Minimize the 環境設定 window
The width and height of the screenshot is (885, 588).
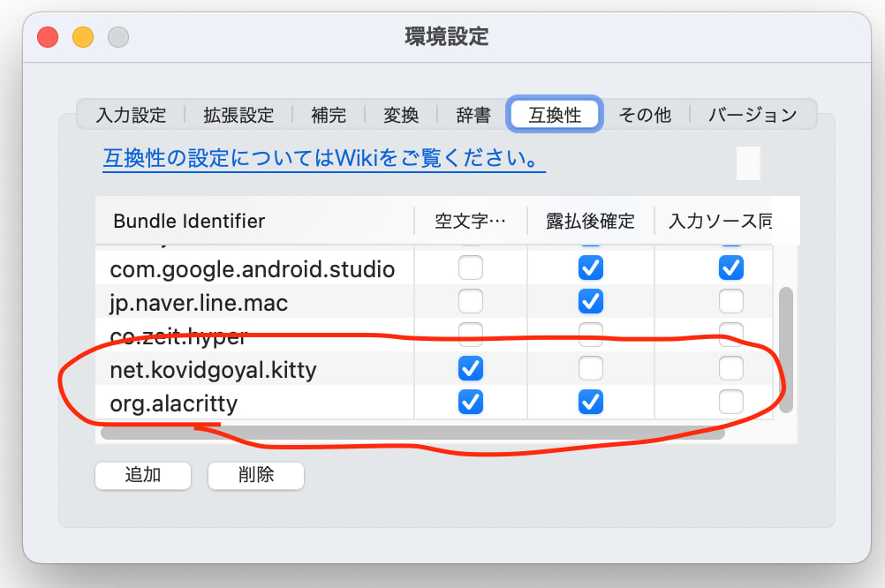click(83, 37)
